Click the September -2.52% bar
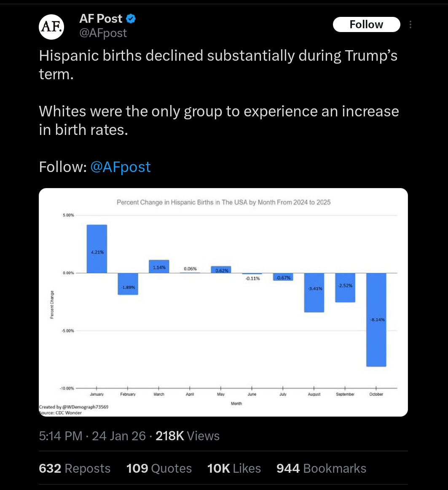 345,288
